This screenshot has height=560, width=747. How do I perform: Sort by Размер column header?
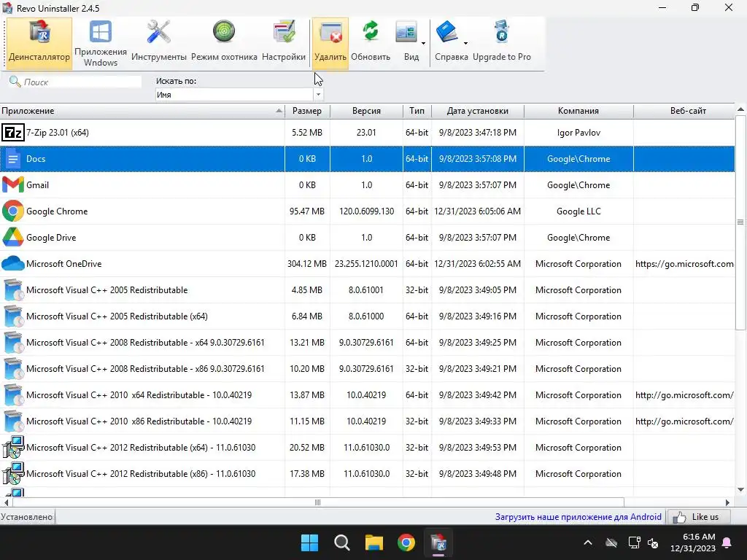[x=307, y=111]
